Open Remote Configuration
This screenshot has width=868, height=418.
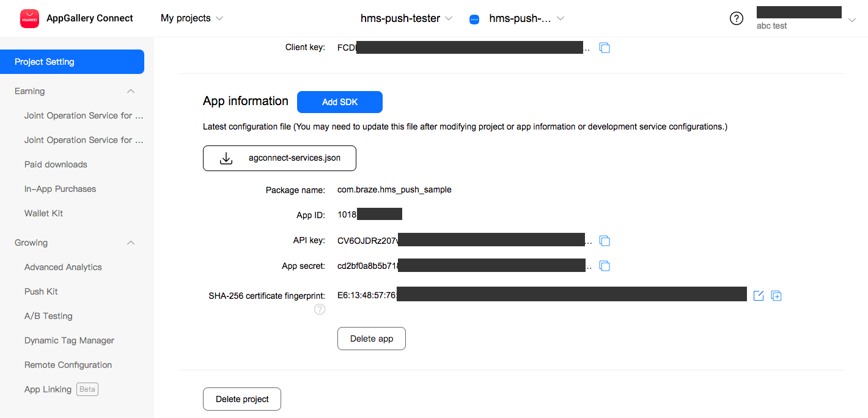pos(68,365)
